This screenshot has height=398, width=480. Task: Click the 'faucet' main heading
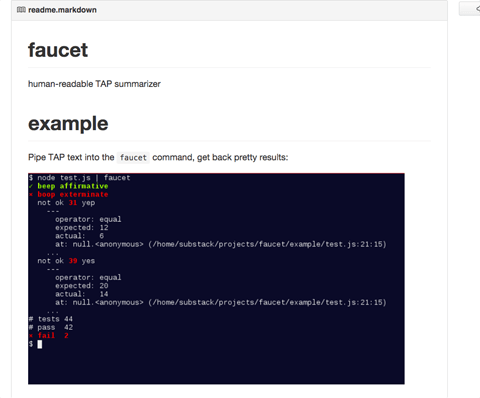(58, 50)
